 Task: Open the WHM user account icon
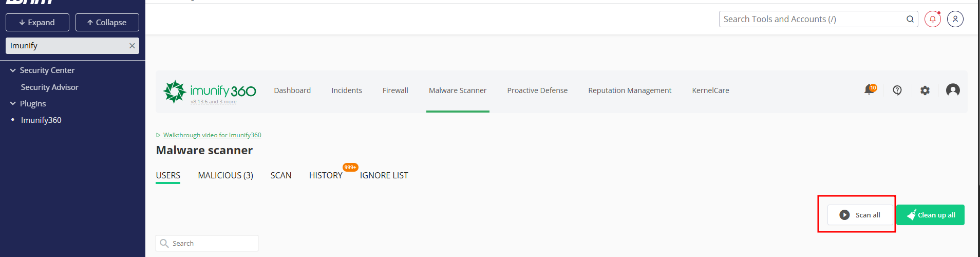955,19
